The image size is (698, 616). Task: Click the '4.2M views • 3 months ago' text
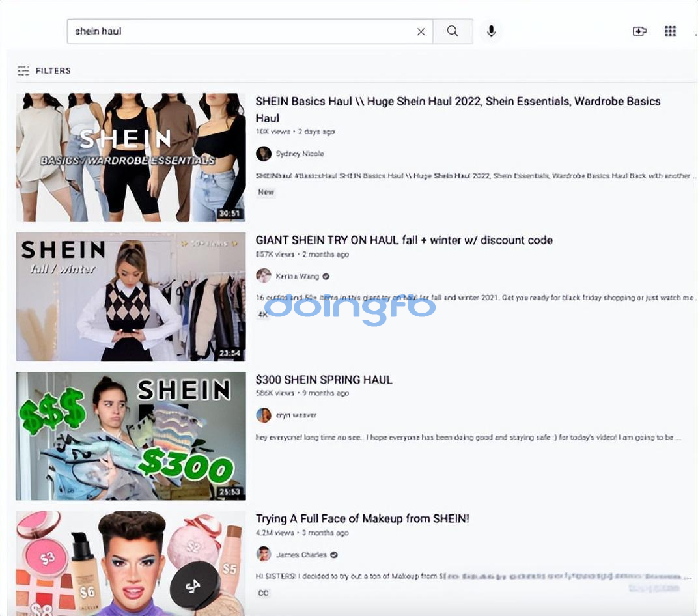(302, 533)
